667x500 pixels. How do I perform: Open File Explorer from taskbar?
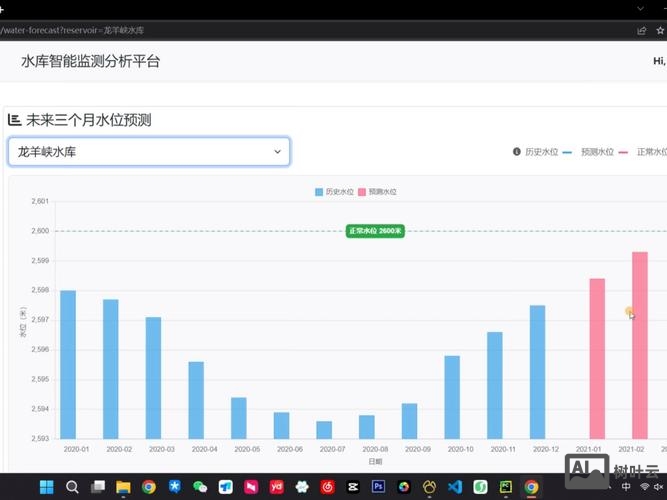(123, 486)
